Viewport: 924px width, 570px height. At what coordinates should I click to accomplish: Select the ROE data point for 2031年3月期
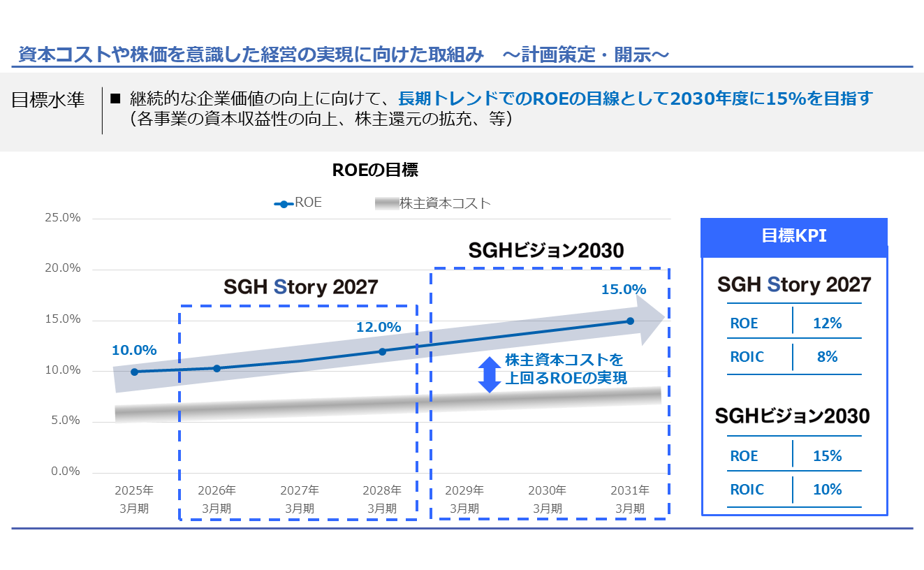(x=630, y=321)
